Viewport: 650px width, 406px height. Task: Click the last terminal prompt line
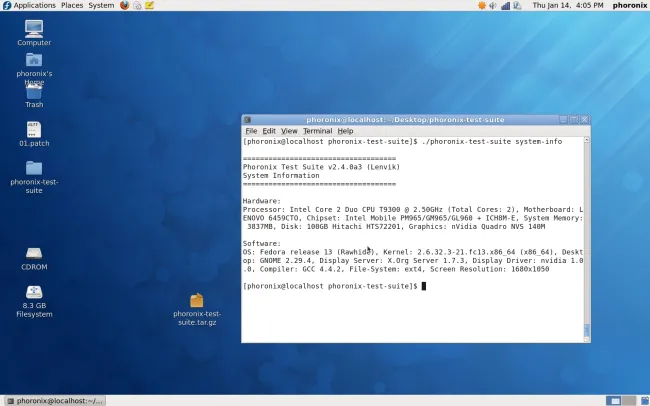[x=334, y=286]
